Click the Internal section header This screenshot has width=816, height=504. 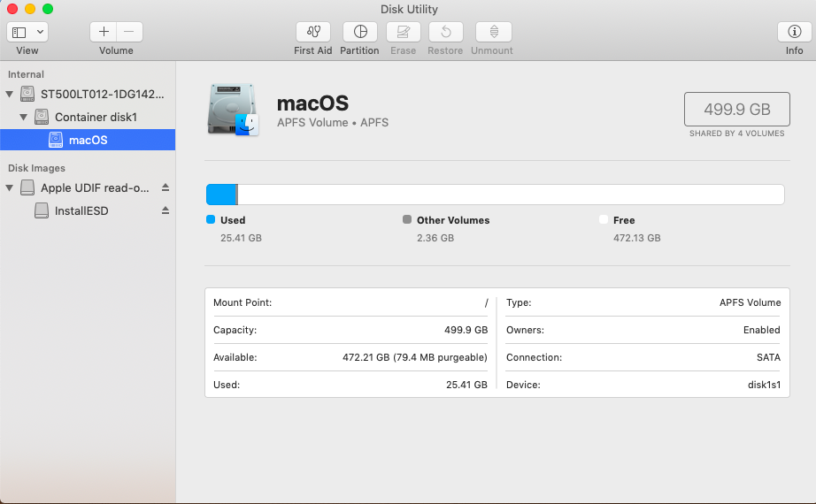coord(26,74)
